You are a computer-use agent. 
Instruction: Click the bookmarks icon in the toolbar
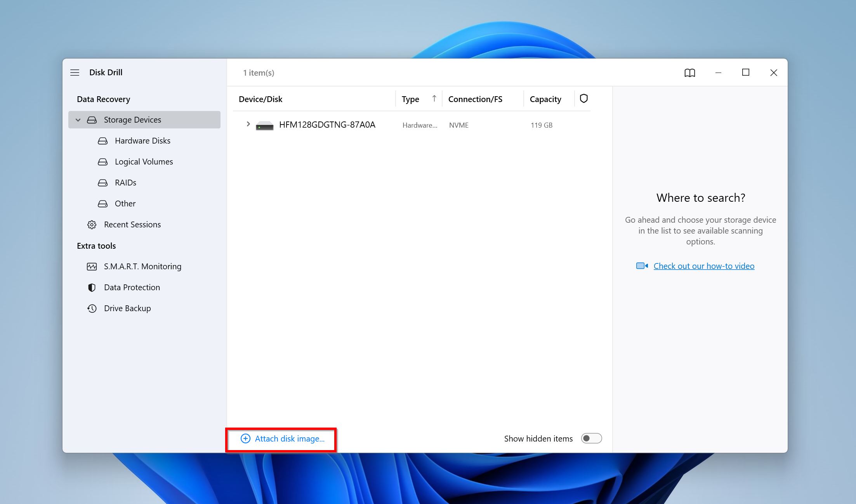click(x=690, y=72)
